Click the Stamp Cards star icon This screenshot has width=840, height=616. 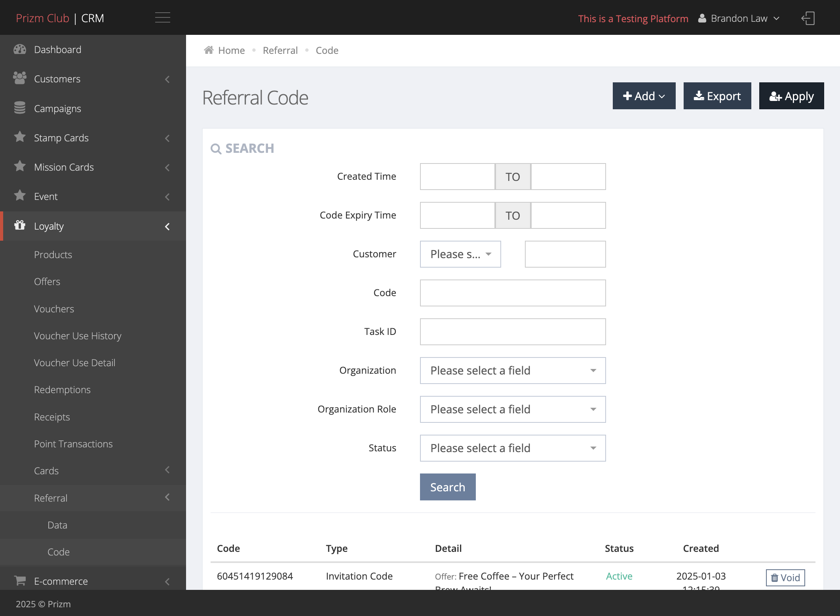click(20, 137)
